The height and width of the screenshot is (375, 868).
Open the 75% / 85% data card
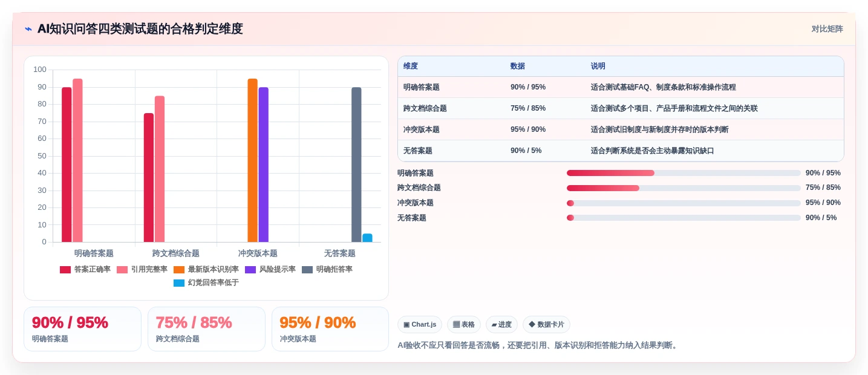click(206, 329)
